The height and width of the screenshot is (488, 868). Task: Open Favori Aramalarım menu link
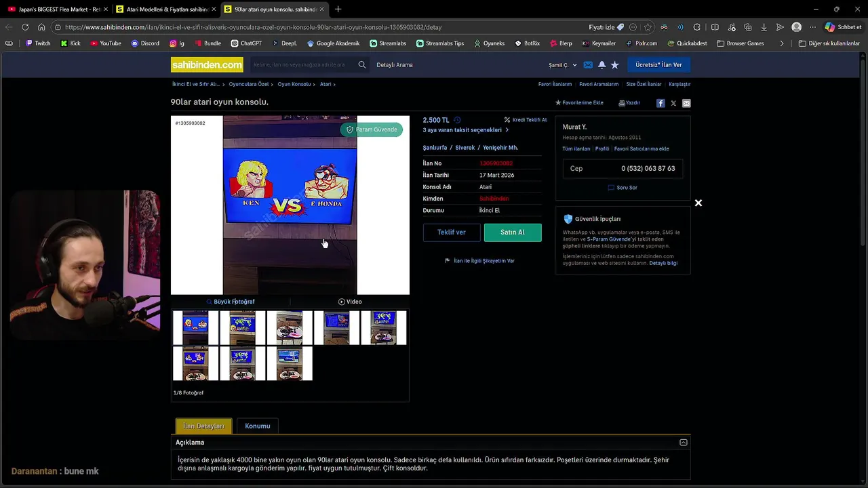[x=599, y=84]
